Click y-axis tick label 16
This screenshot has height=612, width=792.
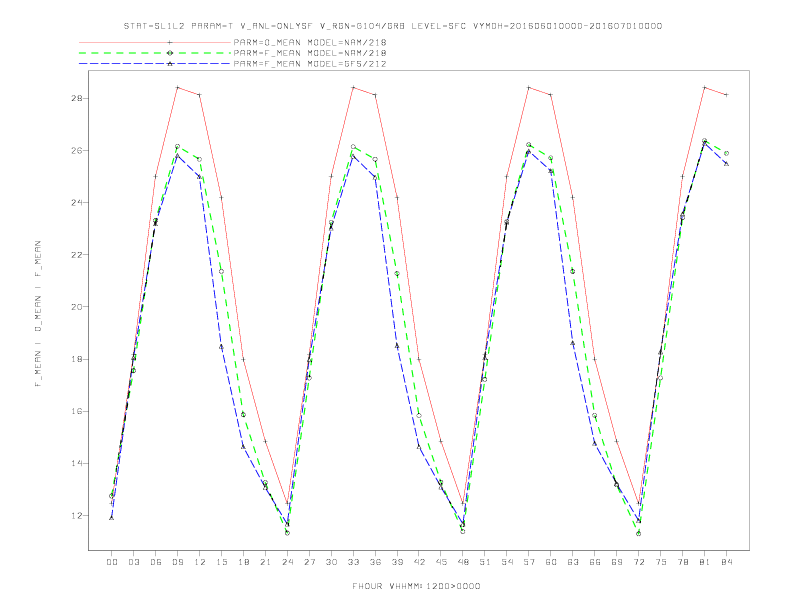[77, 412]
